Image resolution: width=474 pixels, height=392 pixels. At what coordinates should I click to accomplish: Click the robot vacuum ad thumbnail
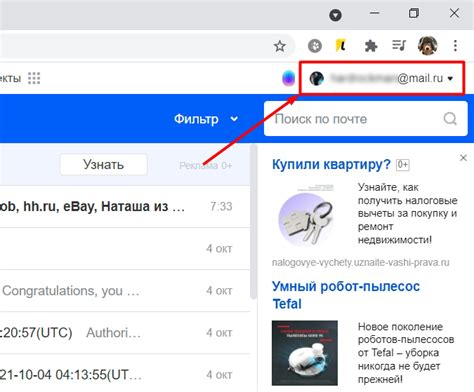click(x=305, y=353)
